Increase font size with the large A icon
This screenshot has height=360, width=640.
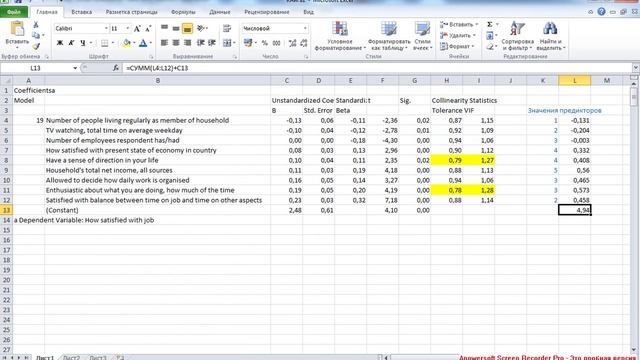(x=137, y=29)
